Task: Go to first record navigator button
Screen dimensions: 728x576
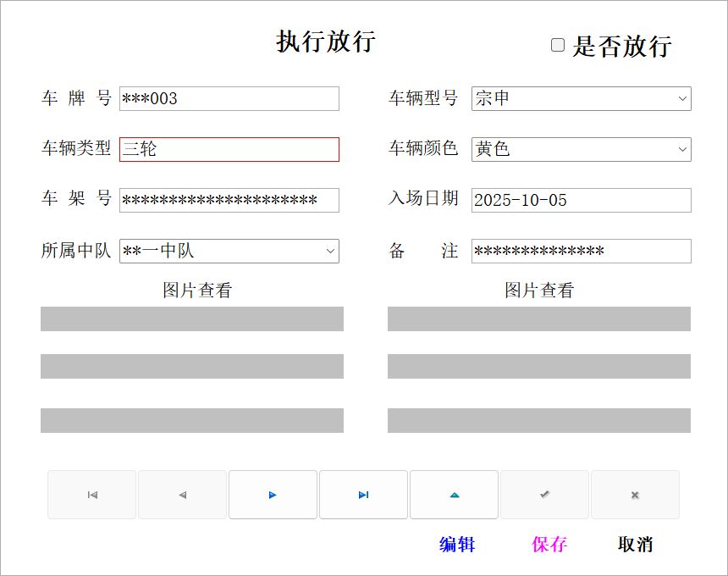Action: point(92,495)
